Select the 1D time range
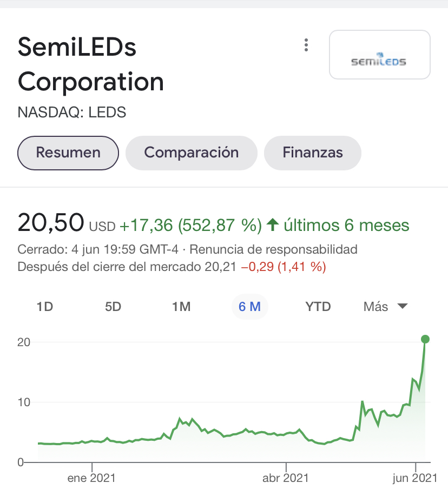 [x=44, y=307]
